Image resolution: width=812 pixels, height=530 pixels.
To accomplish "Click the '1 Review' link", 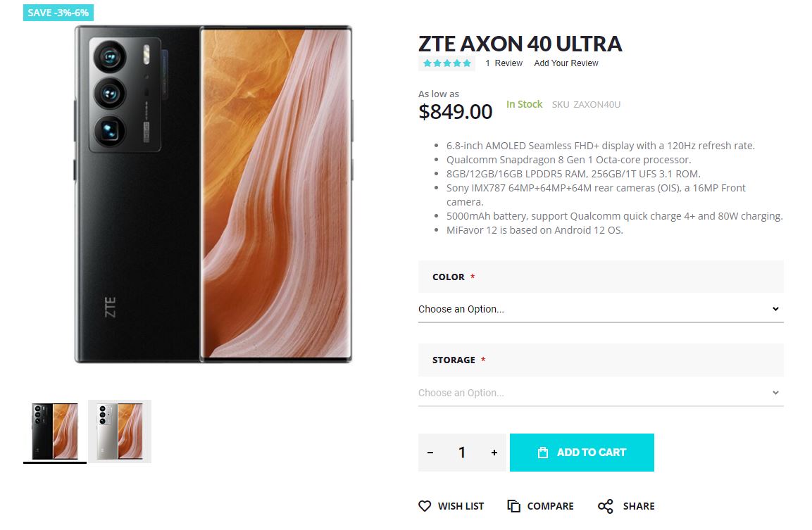I will pyautogui.click(x=504, y=63).
